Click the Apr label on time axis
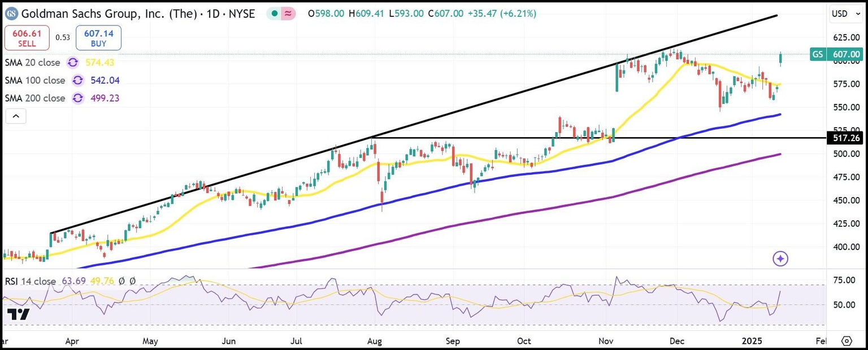The height and width of the screenshot is (350, 868). click(x=72, y=342)
